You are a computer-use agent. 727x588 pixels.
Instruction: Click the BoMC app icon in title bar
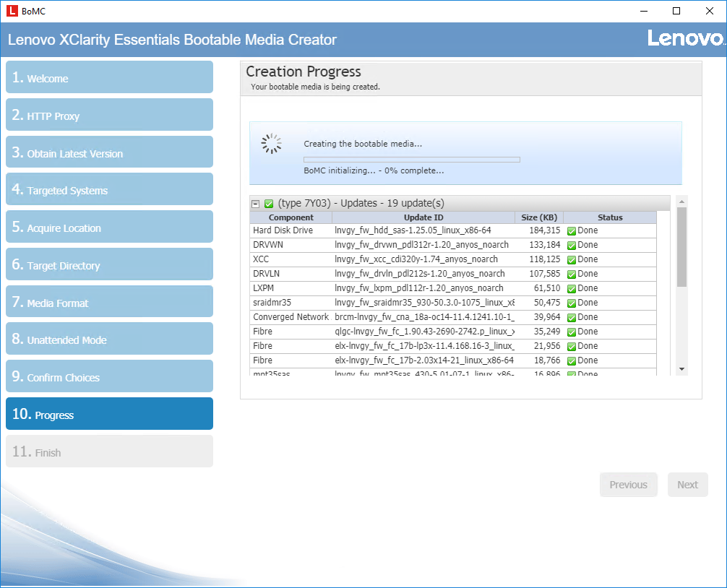pos(12,11)
